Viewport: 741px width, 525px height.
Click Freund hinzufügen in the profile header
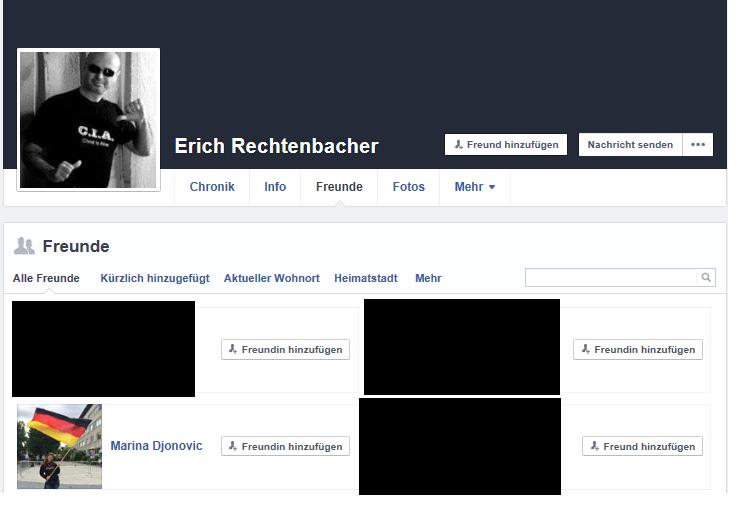505,145
